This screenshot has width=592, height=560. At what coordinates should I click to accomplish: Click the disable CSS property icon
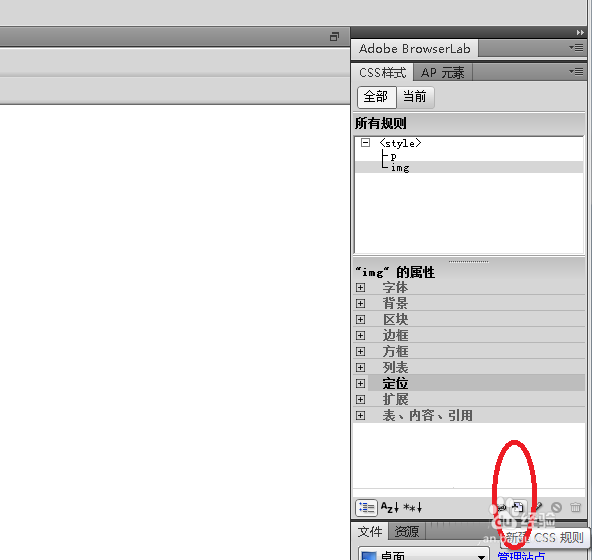tap(556, 507)
